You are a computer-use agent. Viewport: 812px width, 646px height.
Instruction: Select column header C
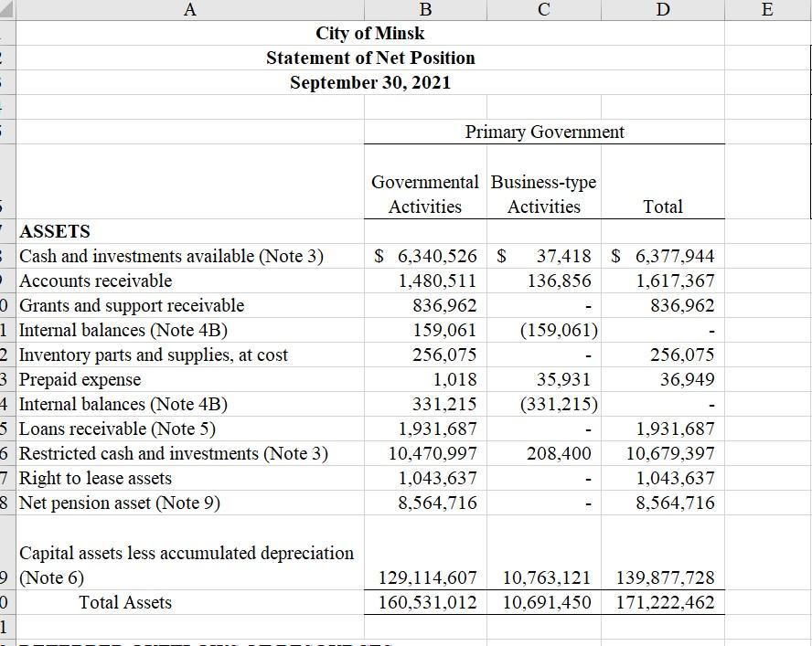click(543, 9)
